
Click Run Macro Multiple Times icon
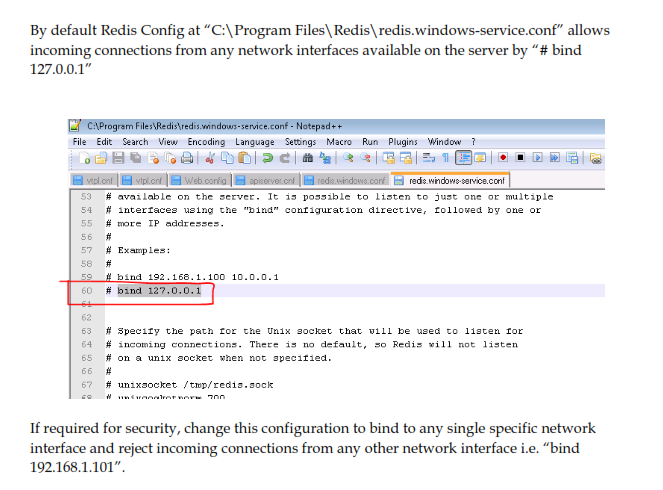point(555,158)
